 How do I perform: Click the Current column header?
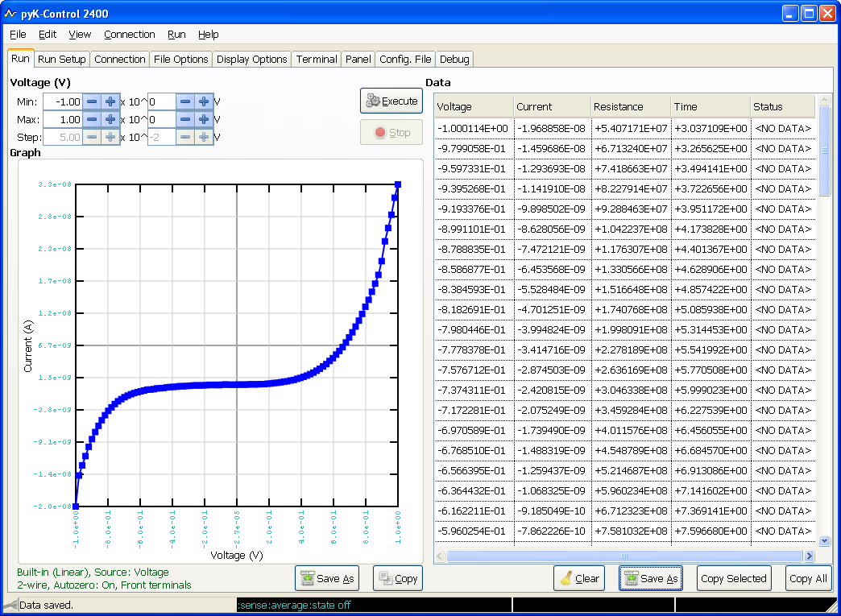[553, 106]
